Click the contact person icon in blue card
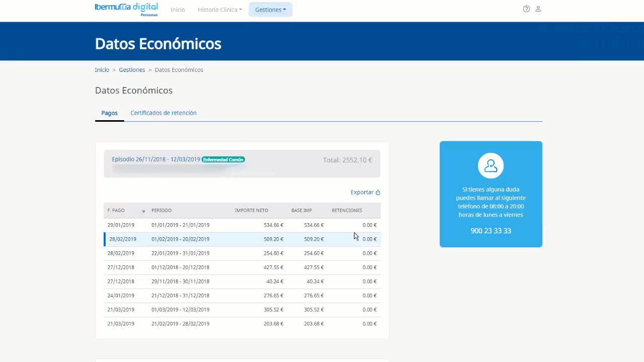 pos(491,165)
